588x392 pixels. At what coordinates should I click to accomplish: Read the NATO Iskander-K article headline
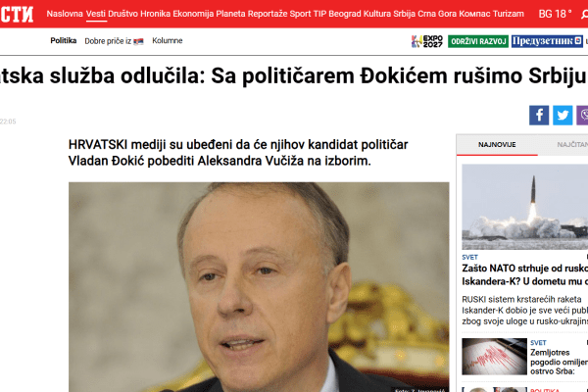point(524,275)
